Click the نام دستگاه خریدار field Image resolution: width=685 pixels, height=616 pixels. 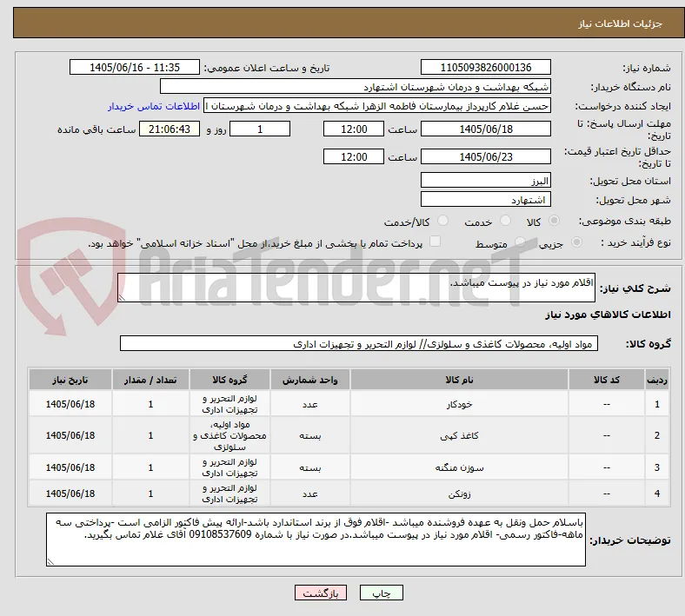click(356, 86)
